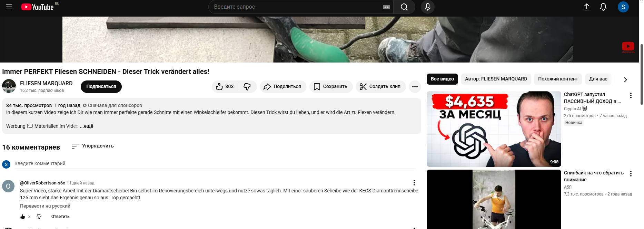Open notifications bell
The width and height of the screenshot is (644, 229).
click(603, 7)
